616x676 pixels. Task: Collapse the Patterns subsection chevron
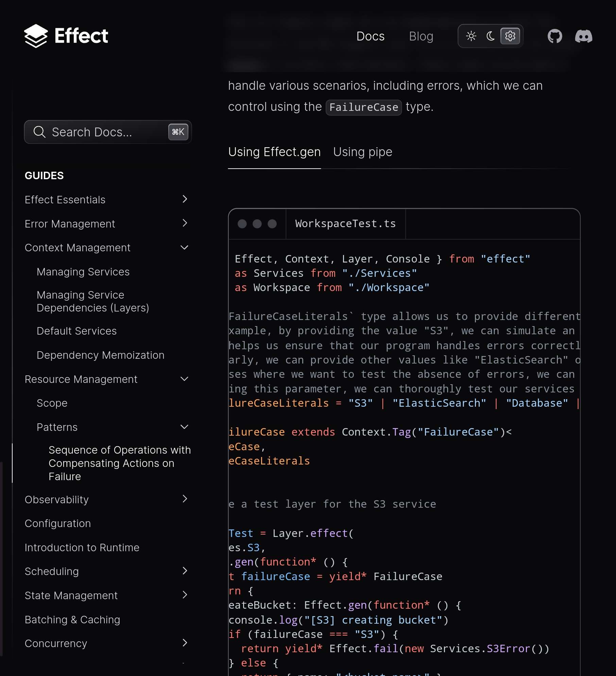pos(185,427)
